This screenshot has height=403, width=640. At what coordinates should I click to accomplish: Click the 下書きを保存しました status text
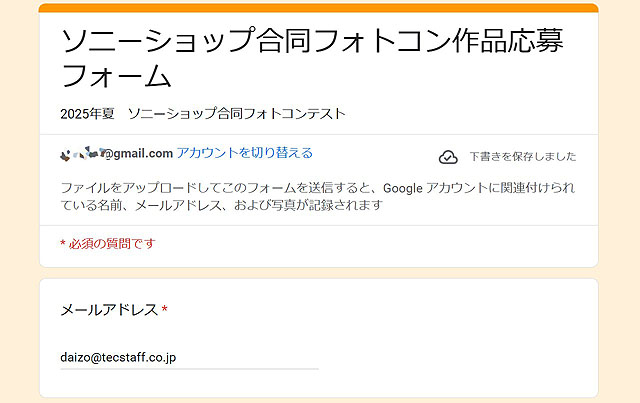522,157
